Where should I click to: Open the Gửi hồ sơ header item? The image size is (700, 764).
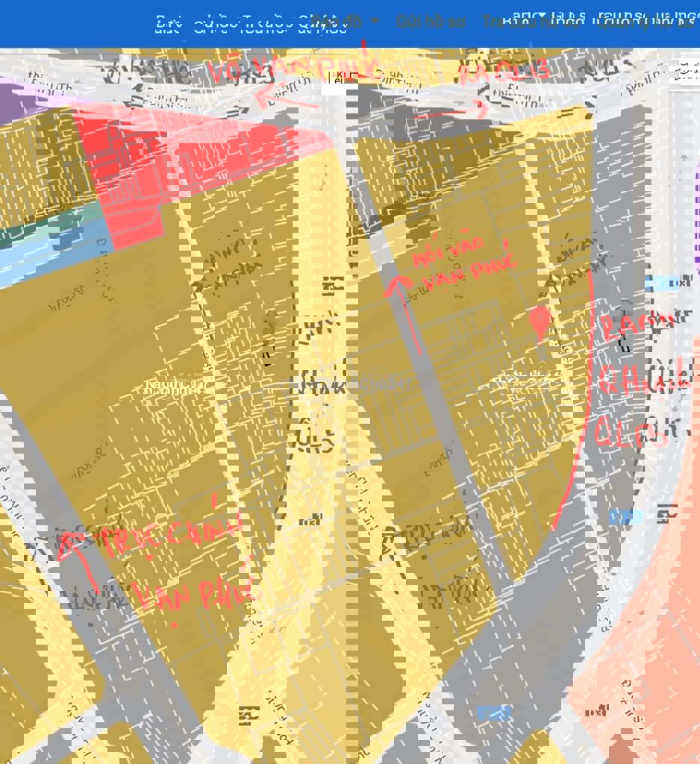pyautogui.click(x=431, y=22)
